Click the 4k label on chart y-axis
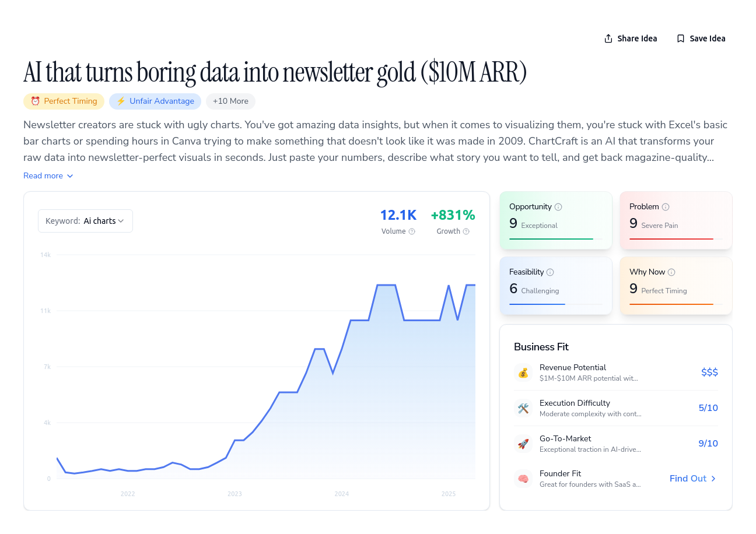Image resolution: width=756 pixels, height=534 pixels. pyautogui.click(x=47, y=423)
